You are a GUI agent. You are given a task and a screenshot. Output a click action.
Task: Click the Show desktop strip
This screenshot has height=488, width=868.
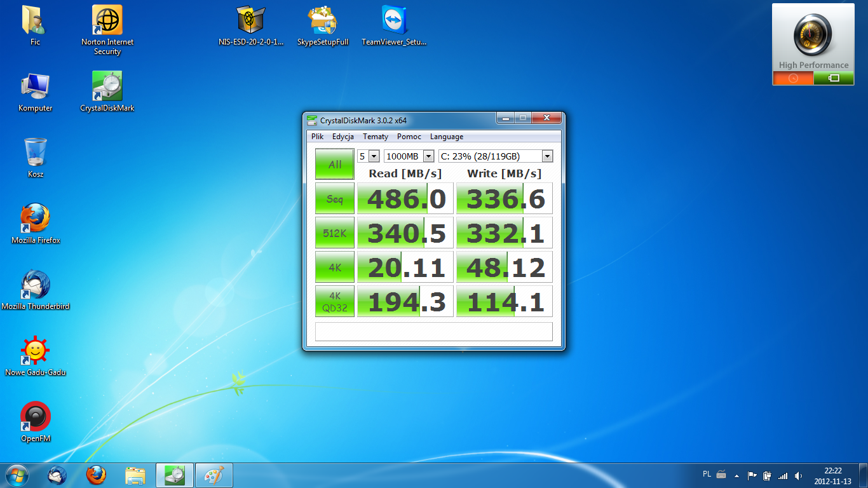[x=864, y=475]
